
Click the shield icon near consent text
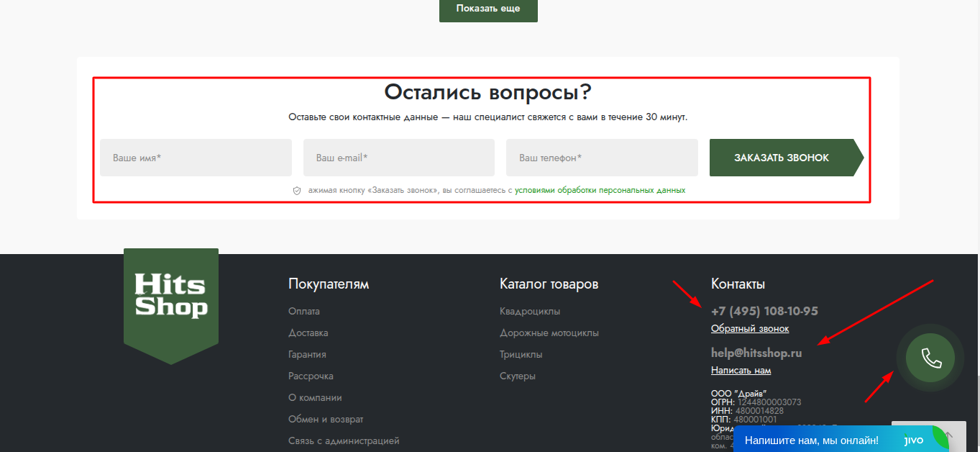pos(296,191)
